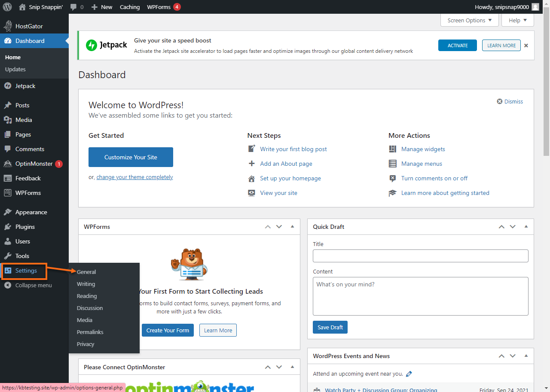The height and width of the screenshot is (392, 550).
Task: Expand the Help dropdown
Action: coord(517,20)
